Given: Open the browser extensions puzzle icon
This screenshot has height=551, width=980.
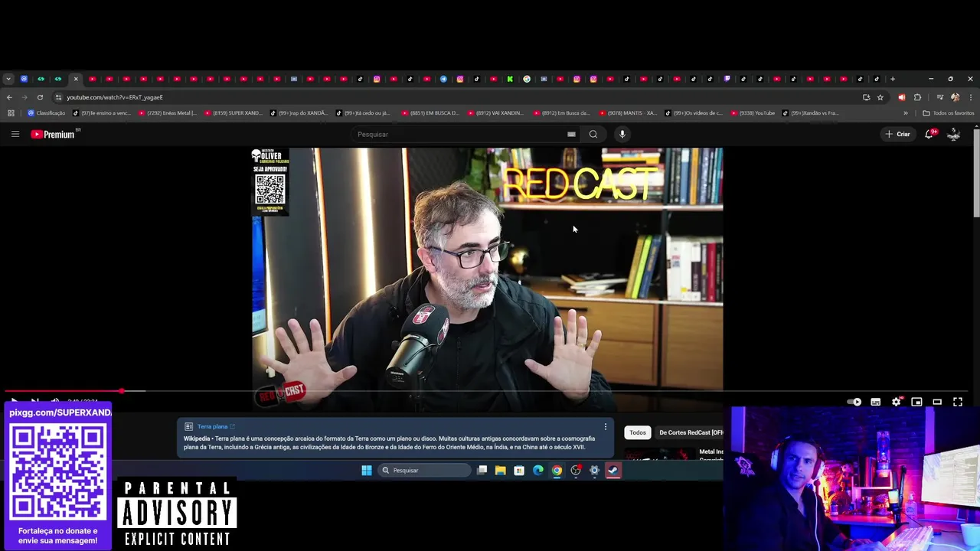Looking at the screenshot, I should [x=918, y=97].
